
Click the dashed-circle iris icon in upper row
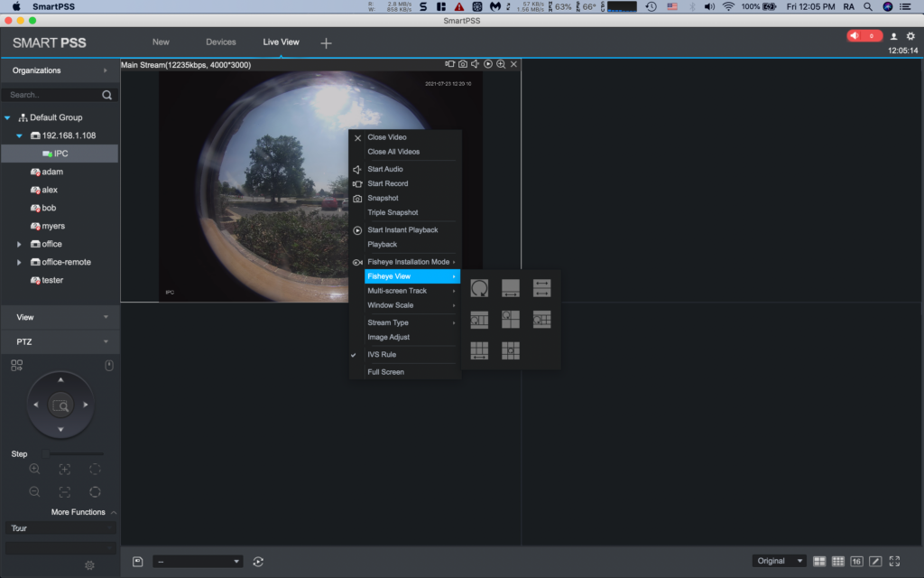[x=95, y=469]
